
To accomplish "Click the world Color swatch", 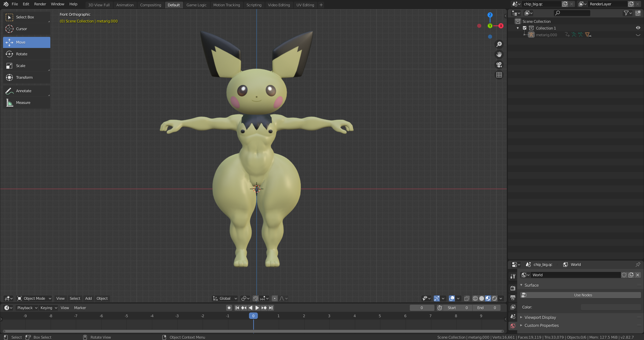I will tap(611, 307).
